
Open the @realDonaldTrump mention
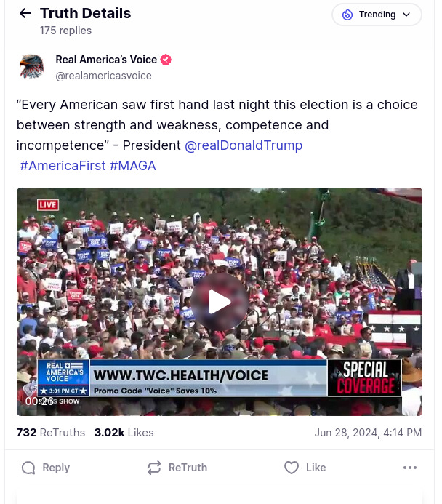coord(244,145)
